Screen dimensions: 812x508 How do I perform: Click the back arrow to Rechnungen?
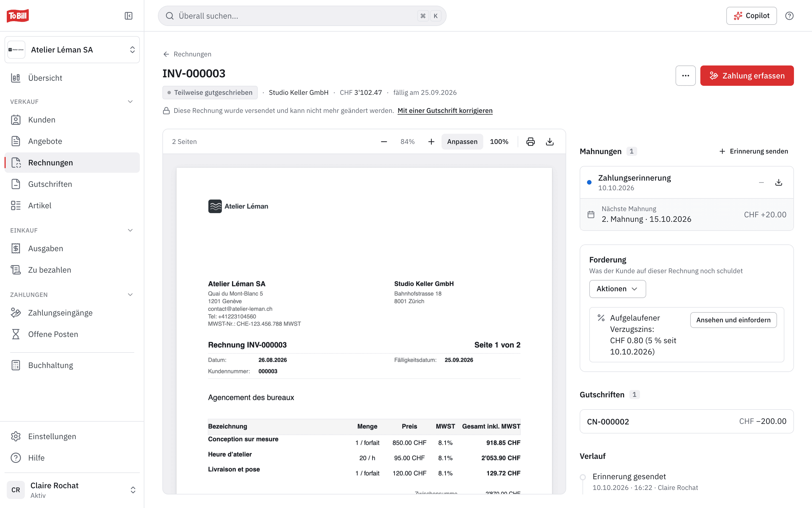pos(166,54)
